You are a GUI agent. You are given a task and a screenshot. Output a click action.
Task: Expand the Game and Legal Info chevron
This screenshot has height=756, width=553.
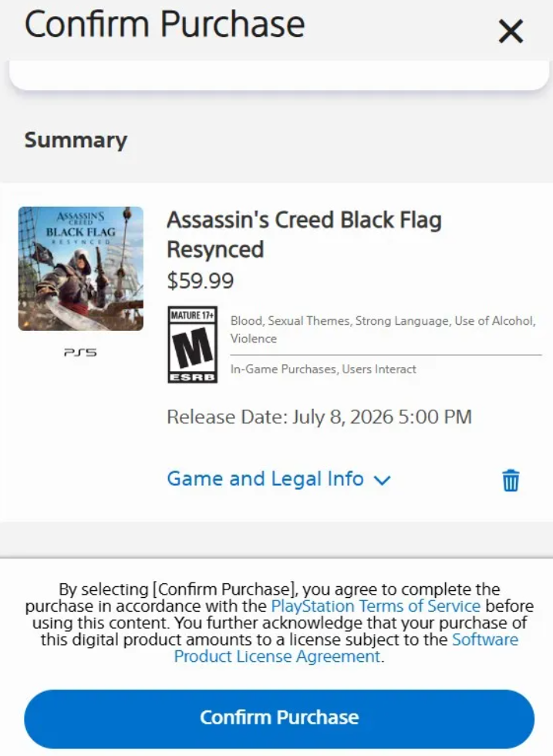point(382,480)
